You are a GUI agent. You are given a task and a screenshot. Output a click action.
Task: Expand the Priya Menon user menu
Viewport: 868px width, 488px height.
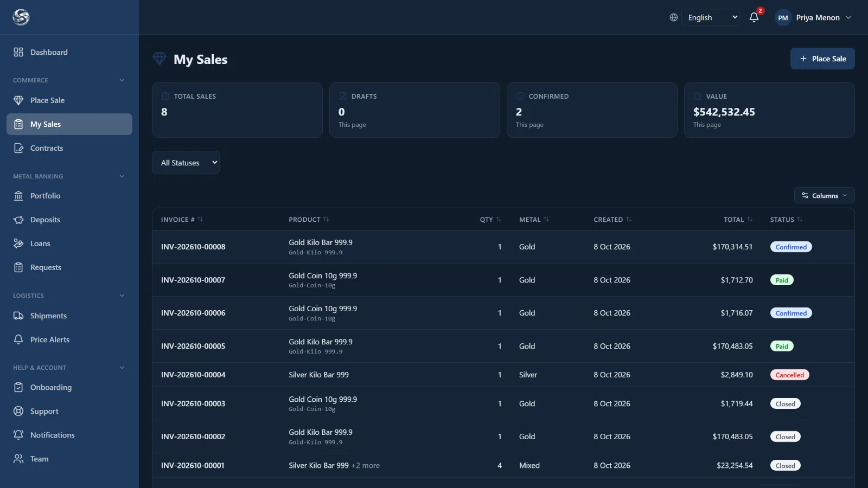pyautogui.click(x=814, y=17)
